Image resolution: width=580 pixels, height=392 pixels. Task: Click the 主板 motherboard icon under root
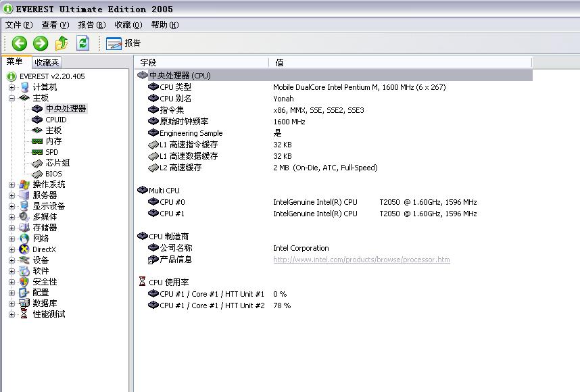click(24, 98)
